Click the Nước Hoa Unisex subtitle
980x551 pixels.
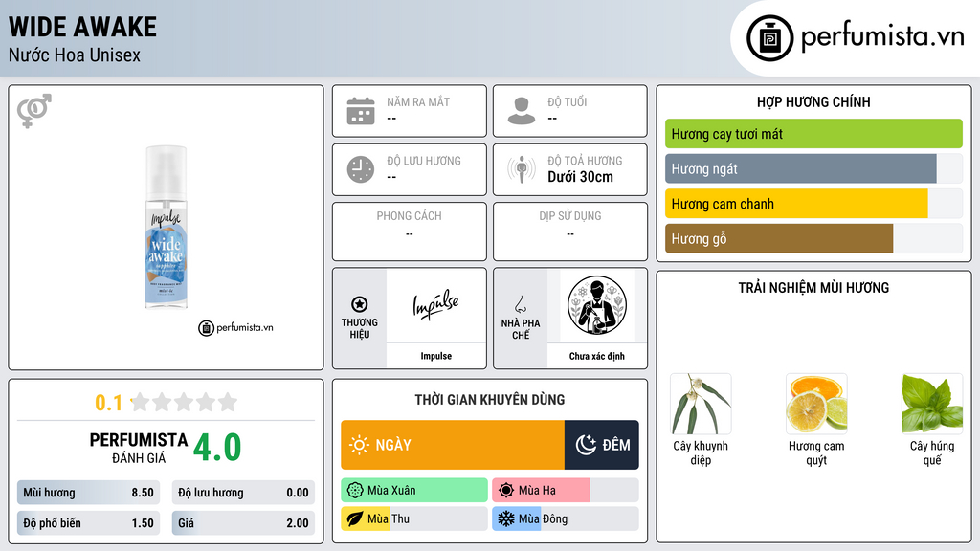(x=75, y=55)
